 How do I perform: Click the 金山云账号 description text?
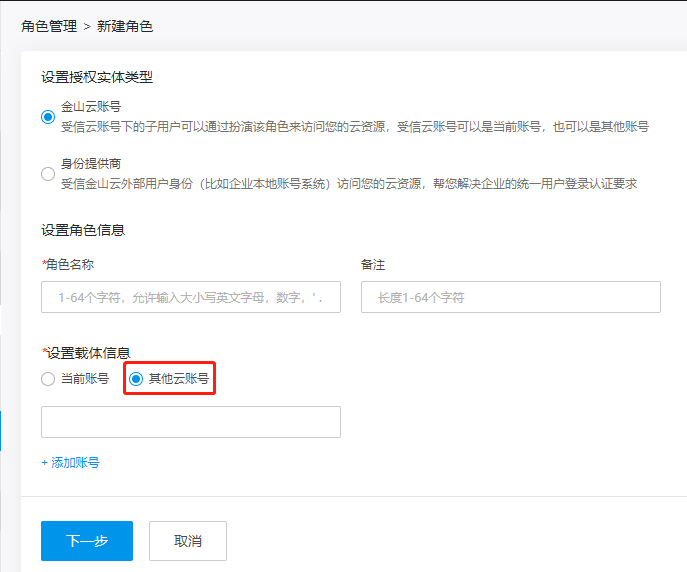[355, 127]
